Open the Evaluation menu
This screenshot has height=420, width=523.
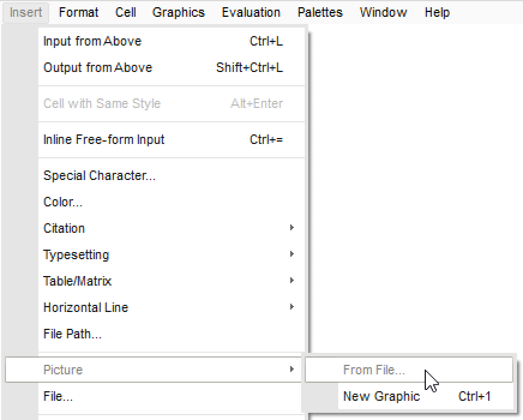click(251, 12)
